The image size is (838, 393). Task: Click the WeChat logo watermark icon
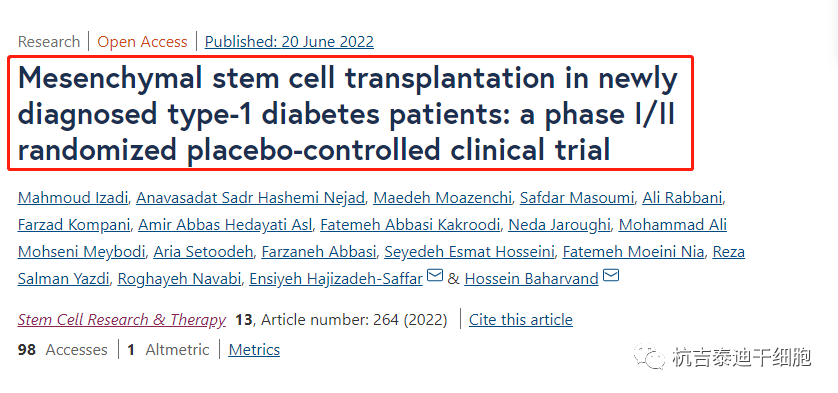click(x=648, y=357)
